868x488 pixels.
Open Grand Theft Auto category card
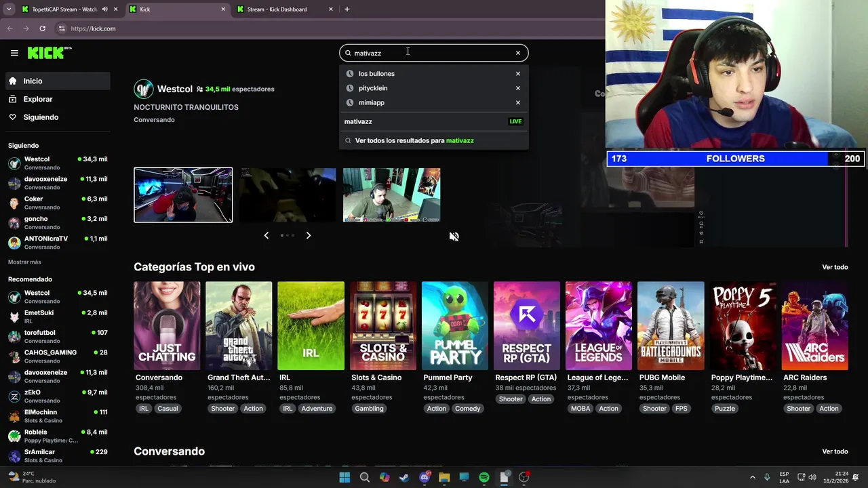point(239,326)
